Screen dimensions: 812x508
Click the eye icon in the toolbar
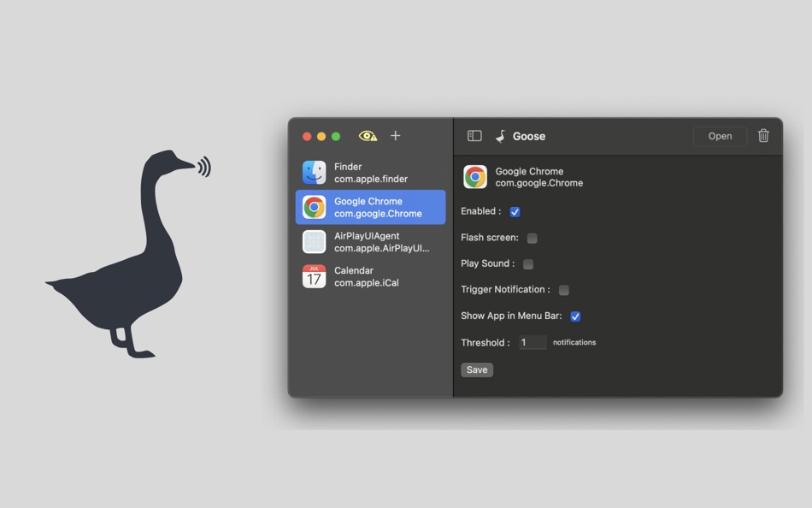368,136
